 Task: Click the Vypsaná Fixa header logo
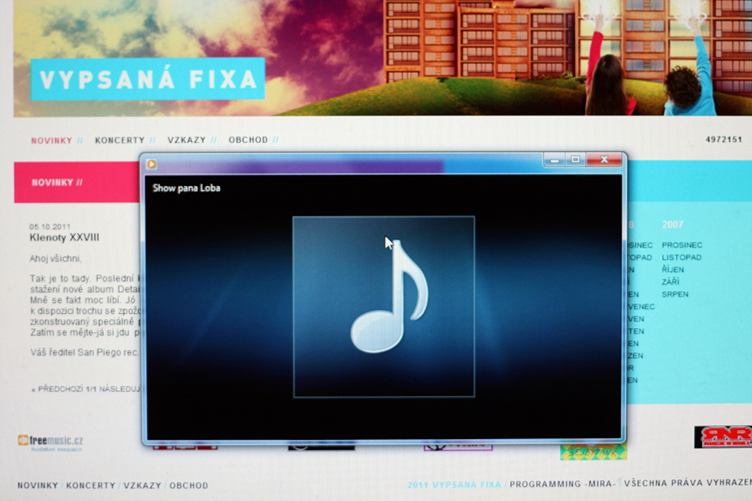[147, 79]
